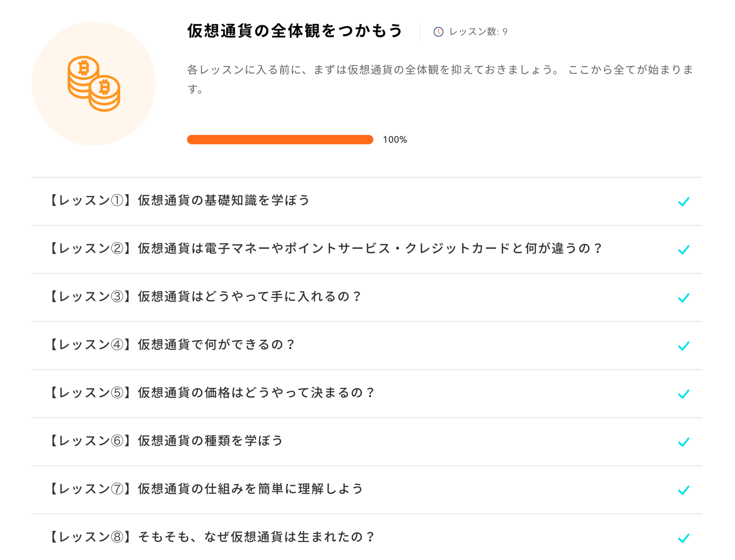This screenshot has width=735, height=560.
Task: Click the Bitcoin coins course icon
Action: 94,84
